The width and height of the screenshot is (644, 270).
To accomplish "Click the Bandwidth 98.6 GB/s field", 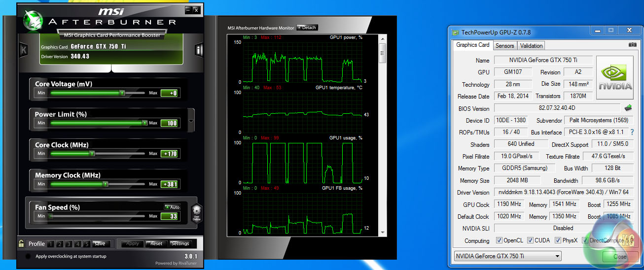I will click(x=607, y=180).
